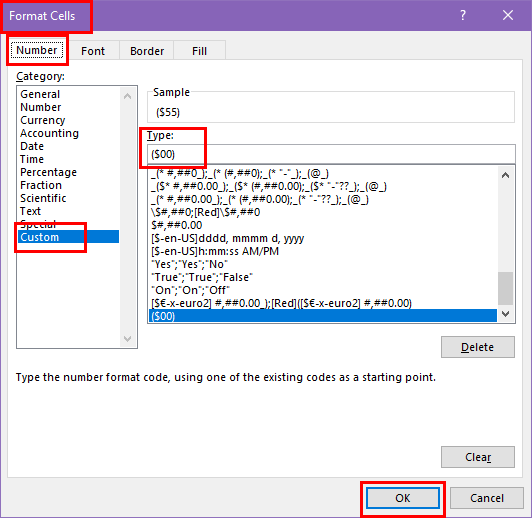Click the format list scroll down arrow

tap(506, 314)
